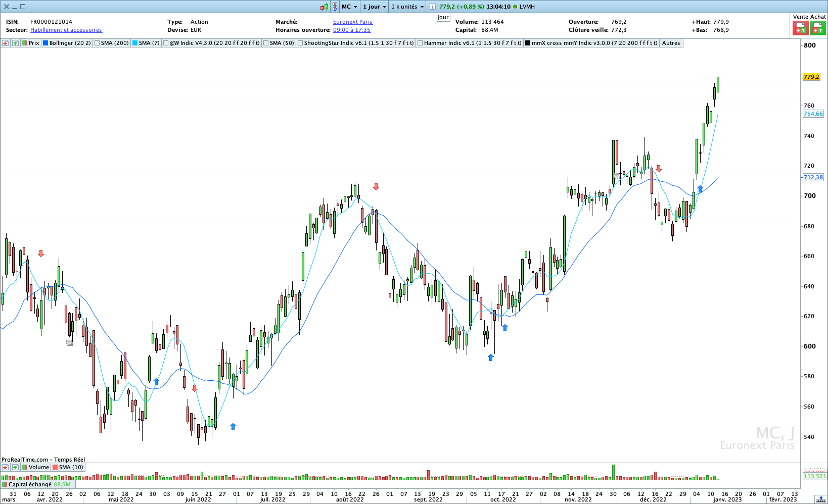828x504 pixels.
Task: Click the tall volume bar at 30 November
Action: click(x=613, y=472)
